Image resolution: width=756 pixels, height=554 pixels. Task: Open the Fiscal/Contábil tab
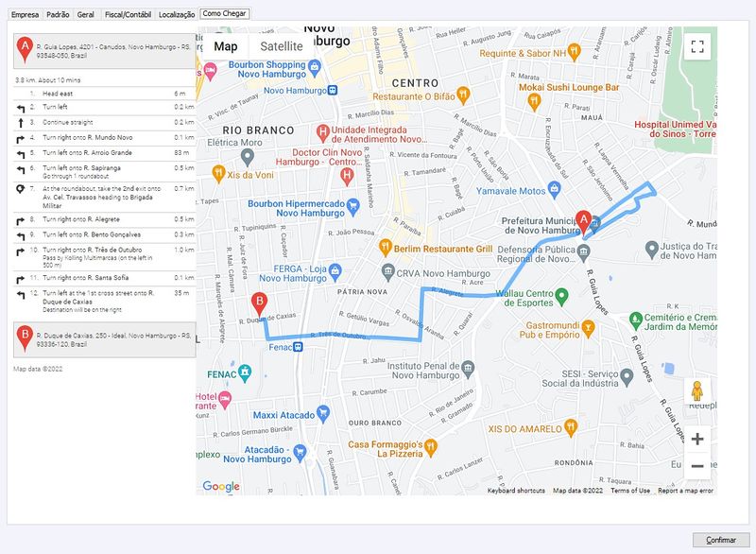pos(128,14)
